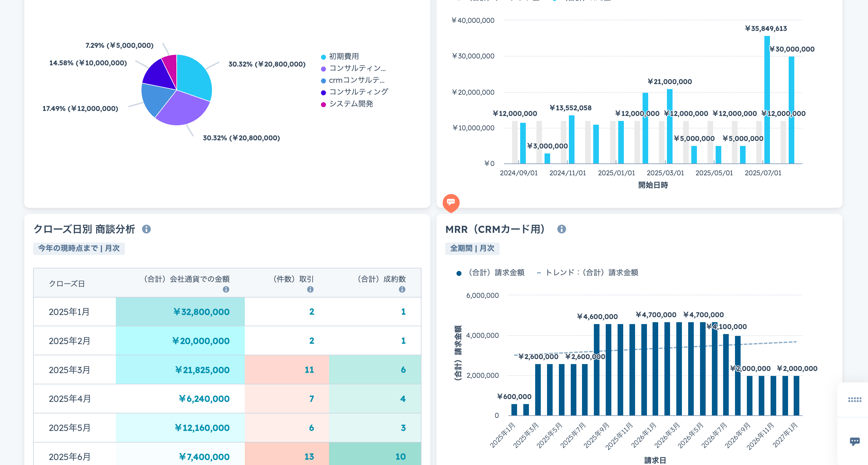Click 全期間 | 月次 filter tag
The height and width of the screenshot is (465, 868).
coord(472,248)
